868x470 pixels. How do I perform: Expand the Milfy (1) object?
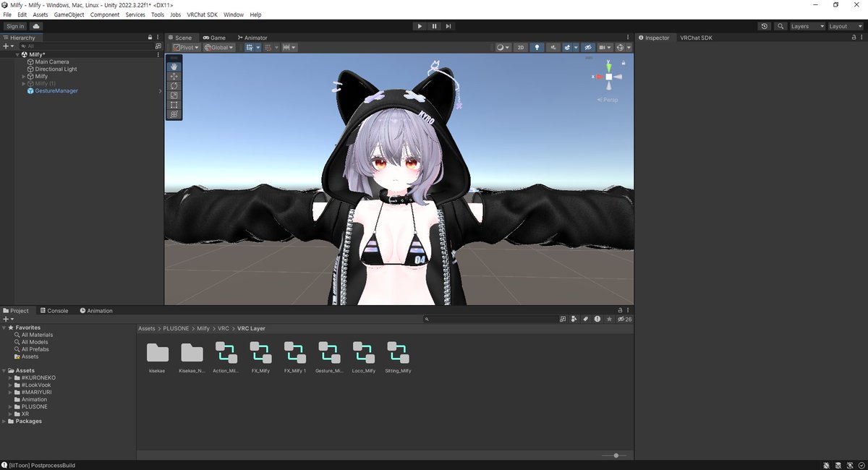24,84
